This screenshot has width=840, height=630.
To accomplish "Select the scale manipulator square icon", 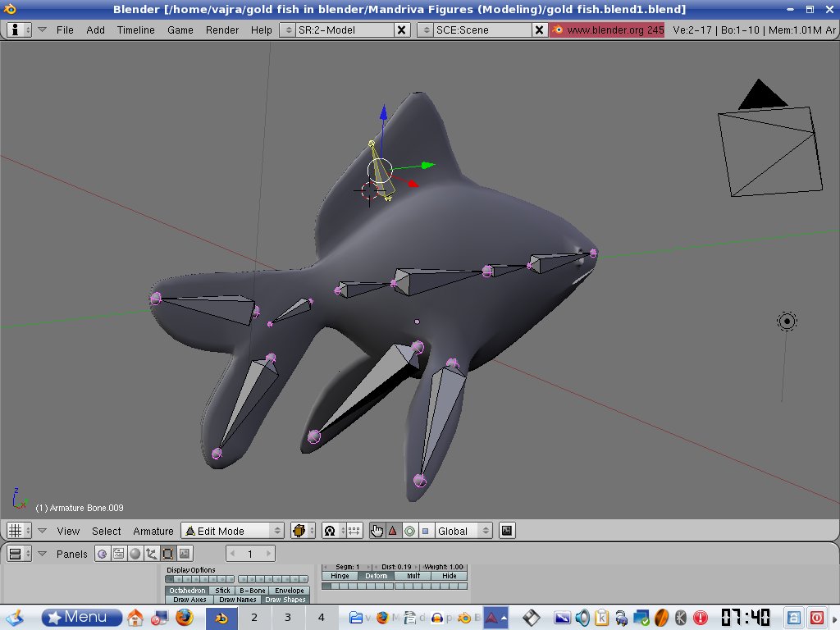I will tap(425, 531).
